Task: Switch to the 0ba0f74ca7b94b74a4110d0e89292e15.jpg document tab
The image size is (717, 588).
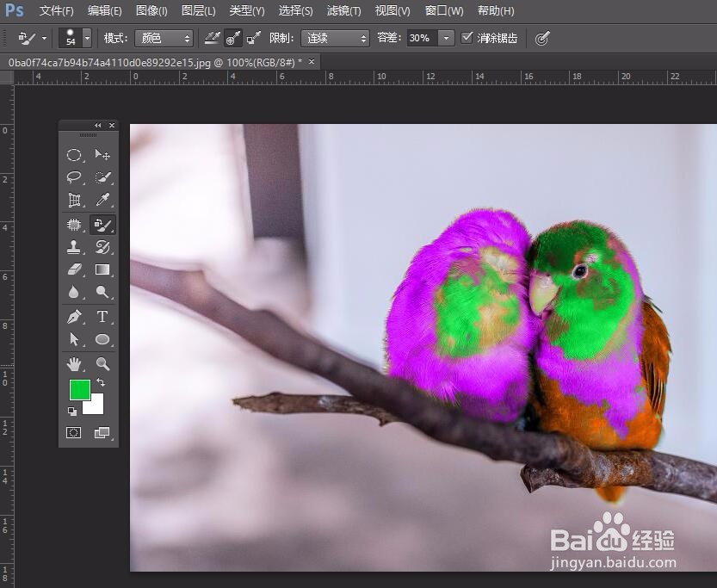Action: 155,62
